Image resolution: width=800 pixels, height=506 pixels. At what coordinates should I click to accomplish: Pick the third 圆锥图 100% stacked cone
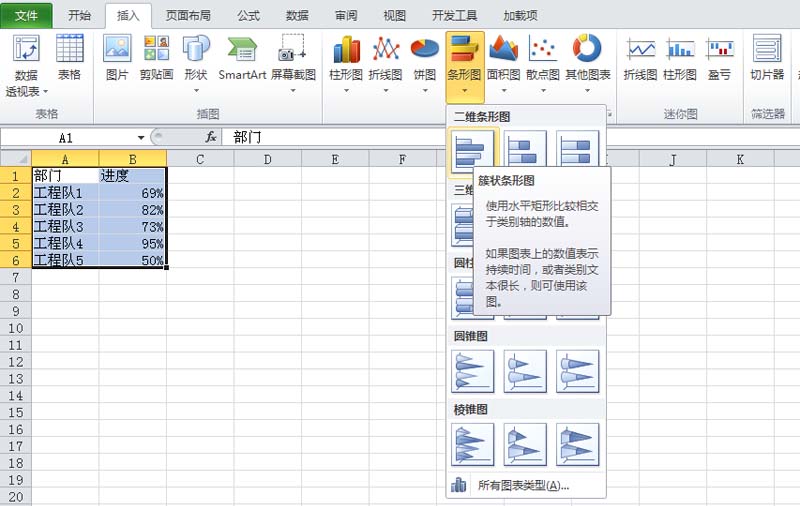(578, 371)
